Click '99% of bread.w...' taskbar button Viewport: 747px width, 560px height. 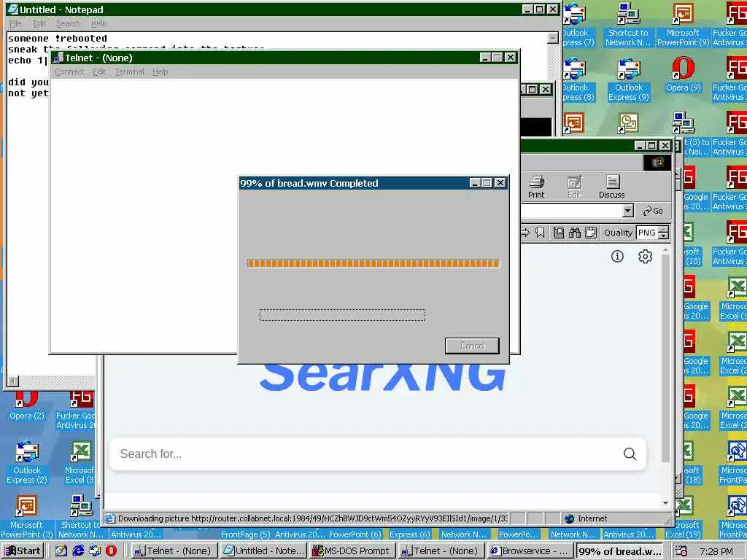click(x=619, y=551)
